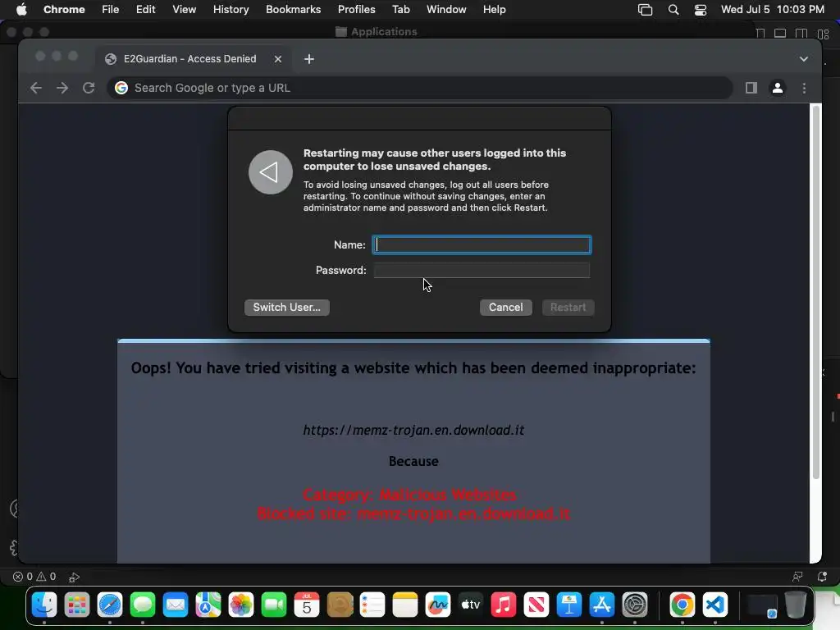Open the Help menu
Screen dimensions: 840x630
494,10
